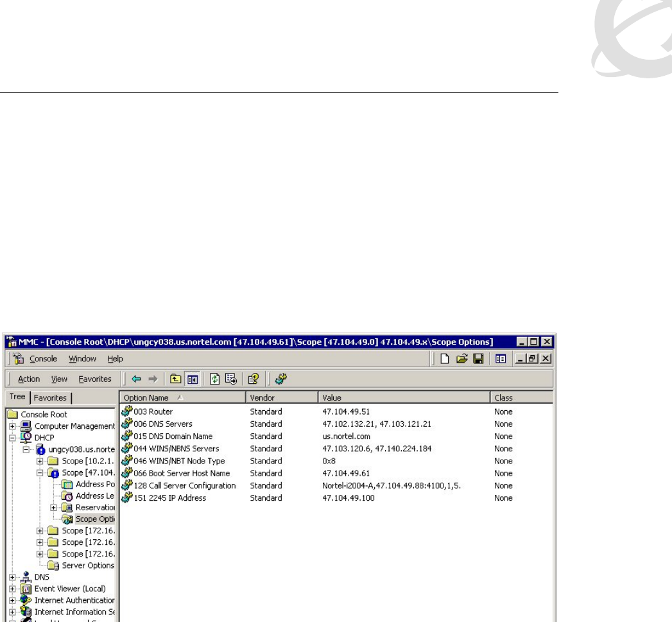Screen dimensions: 672x622
Task: Click the 003 Router option icon
Action: pyautogui.click(x=127, y=411)
